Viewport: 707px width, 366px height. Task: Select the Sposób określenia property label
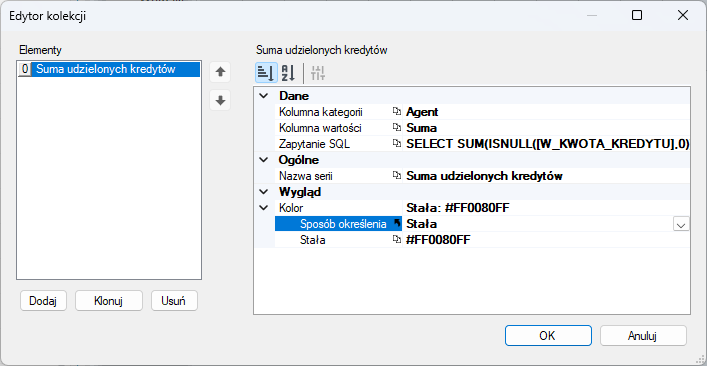pyautogui.click(x=343, y=224)
